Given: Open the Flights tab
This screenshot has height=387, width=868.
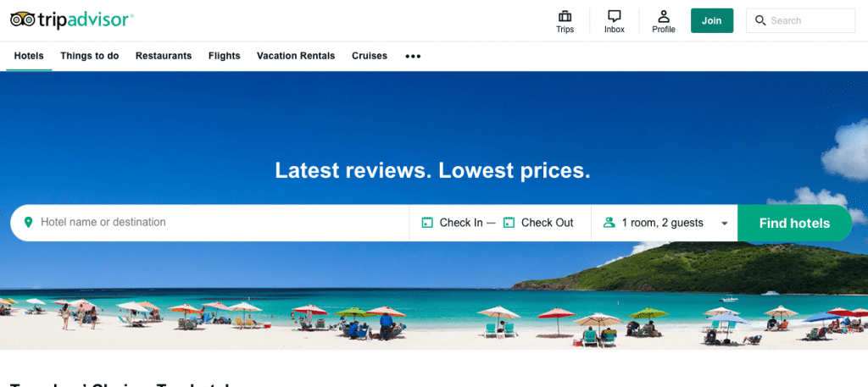Looking at the screenshot, I should 224,56.
